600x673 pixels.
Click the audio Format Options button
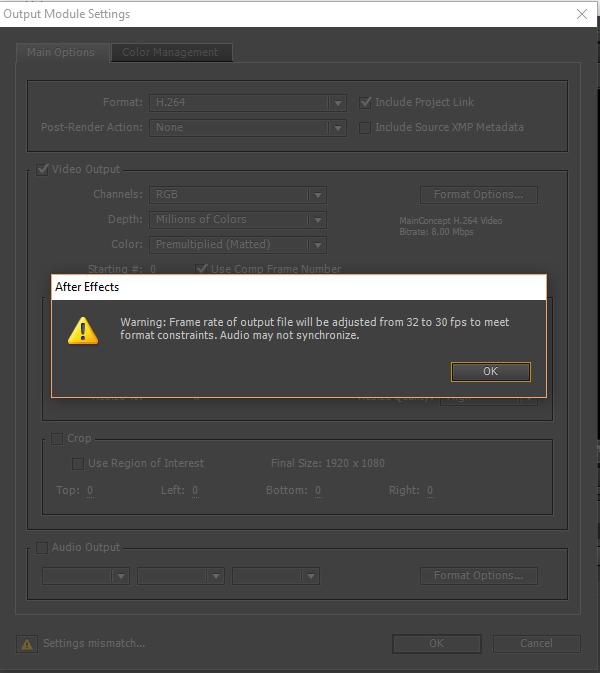pyautogui.click(x=479, y=576)
